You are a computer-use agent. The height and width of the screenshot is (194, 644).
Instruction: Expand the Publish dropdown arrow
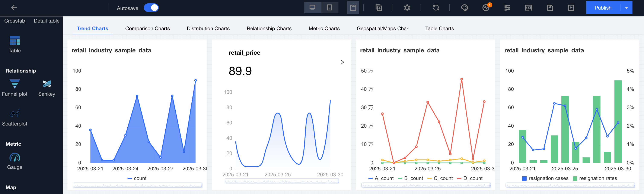[626, 8]
